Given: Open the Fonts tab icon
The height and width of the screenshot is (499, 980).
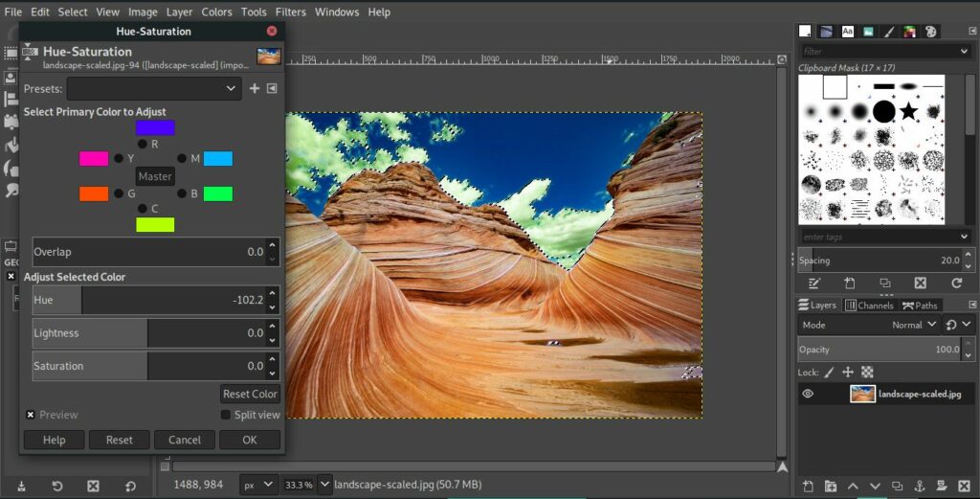Looking at the screenshot, I should point(848,31).
